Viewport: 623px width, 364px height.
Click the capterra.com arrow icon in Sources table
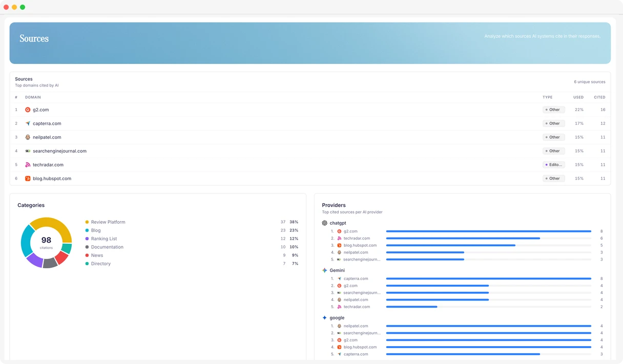tap(28, 124)
